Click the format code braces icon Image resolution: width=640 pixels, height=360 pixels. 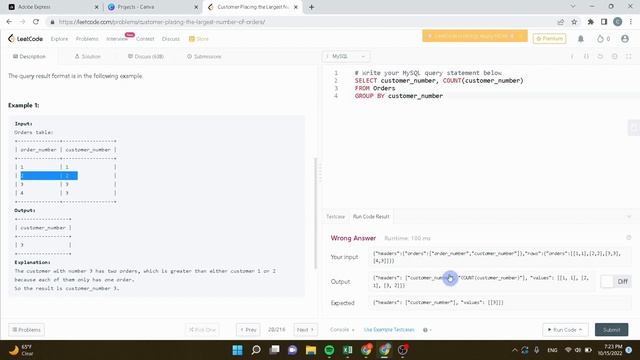pos(586,56)
